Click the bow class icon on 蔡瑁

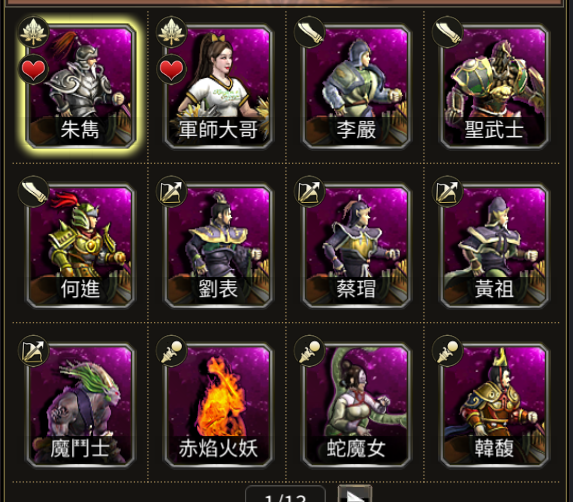click(310, 191)
